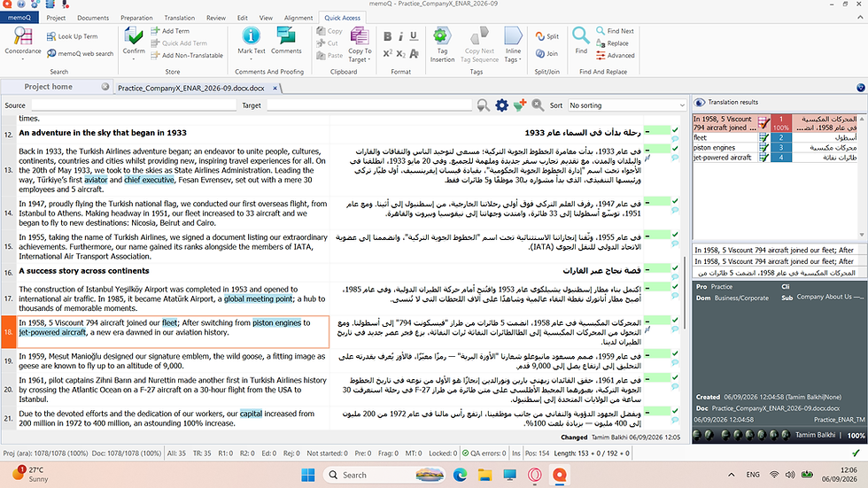
Task: Expand the Mark Text dropdown arrow
Action: click(251, 58)
